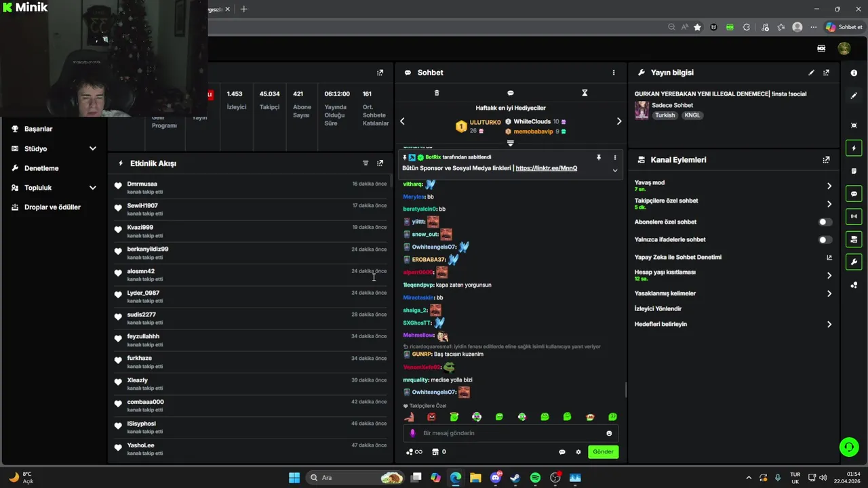Click the purple microphone icon in chat input
Viewport: 868px width, 488px height.
pos(412,433)
